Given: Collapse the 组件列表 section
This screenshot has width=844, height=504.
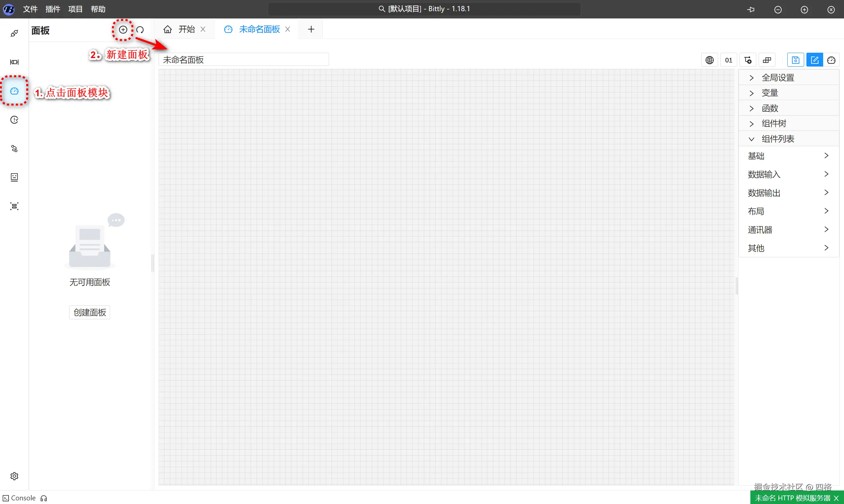Looking at the screenshot, I should tap(778, 139).
